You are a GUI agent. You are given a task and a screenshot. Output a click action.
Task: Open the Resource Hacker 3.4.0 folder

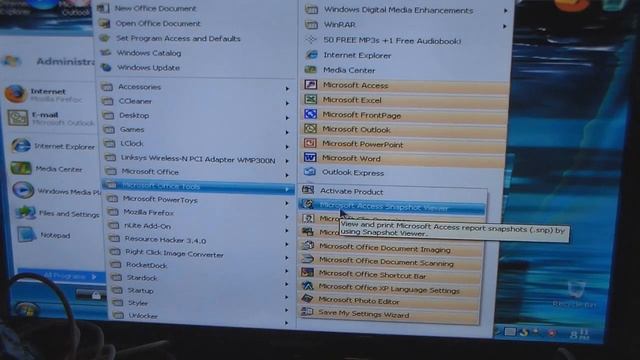click(200, 240)
